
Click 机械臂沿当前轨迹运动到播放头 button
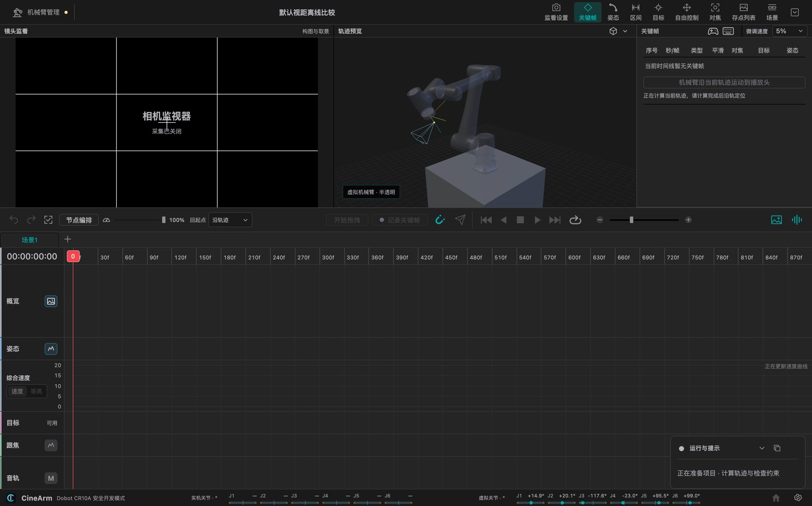724,82
